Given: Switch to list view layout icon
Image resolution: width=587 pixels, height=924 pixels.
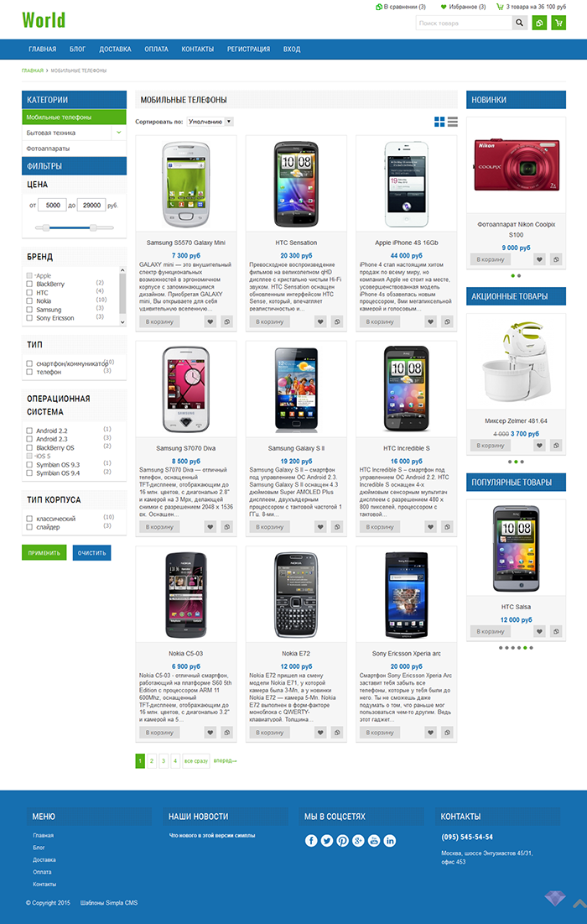Looking at the screenshot, I should pos(452,122).
